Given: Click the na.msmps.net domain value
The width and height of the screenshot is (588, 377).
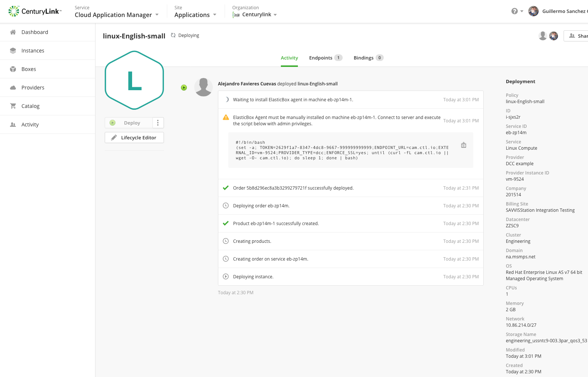Looking at the screenshot, I should [x=521, y=257].
